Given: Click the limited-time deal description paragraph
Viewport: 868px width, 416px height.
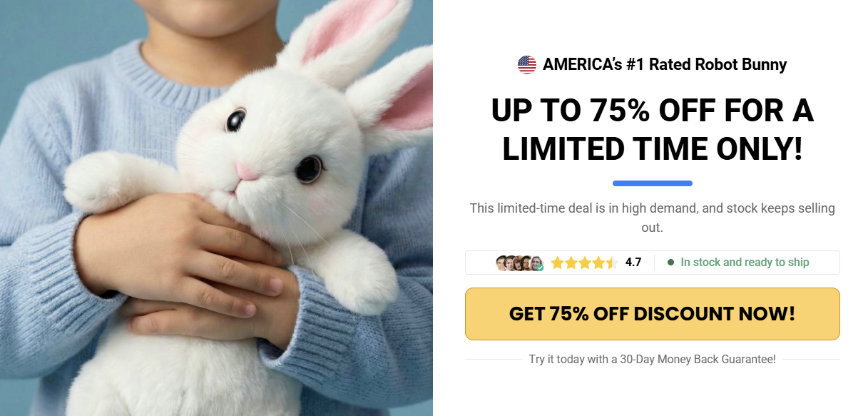Looking at the screenshot, I should coord(652,218).
